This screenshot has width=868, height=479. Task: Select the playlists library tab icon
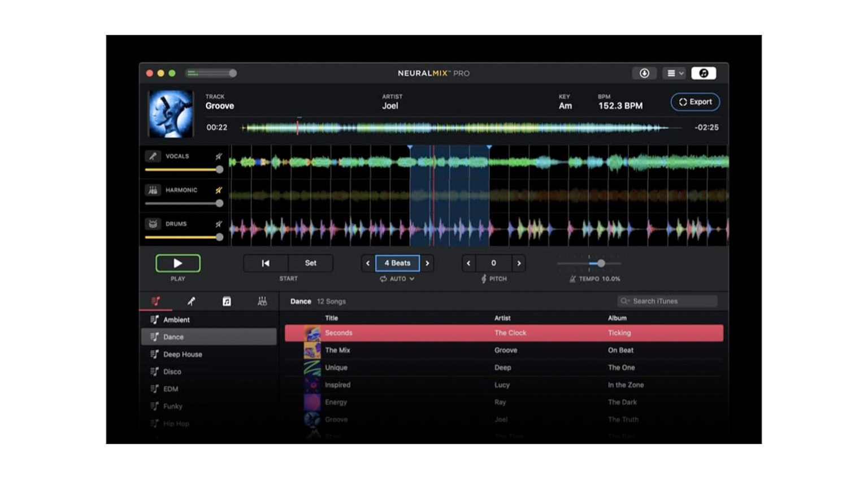pos(156,301)
